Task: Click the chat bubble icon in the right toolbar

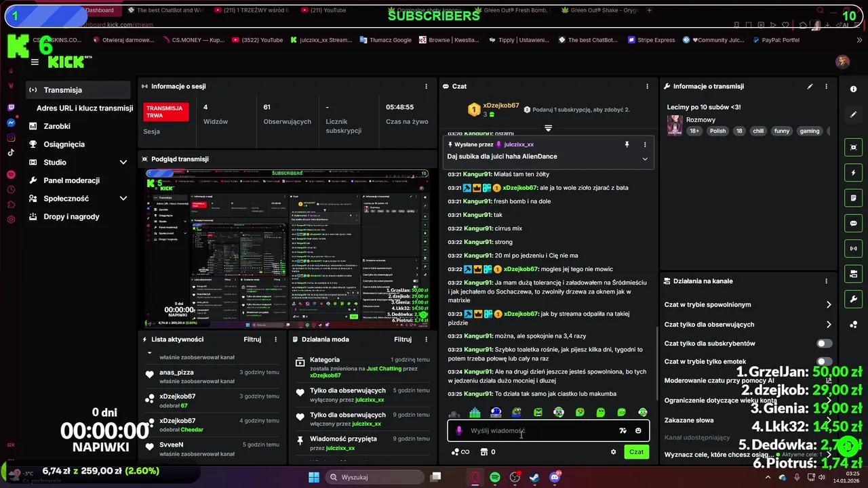Action: click(853, 223)
